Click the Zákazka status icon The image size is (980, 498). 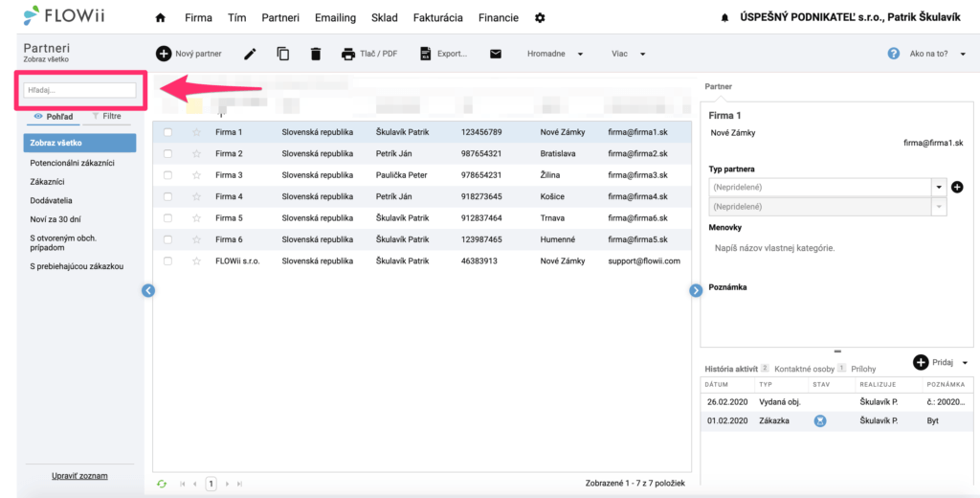[820, 421]
